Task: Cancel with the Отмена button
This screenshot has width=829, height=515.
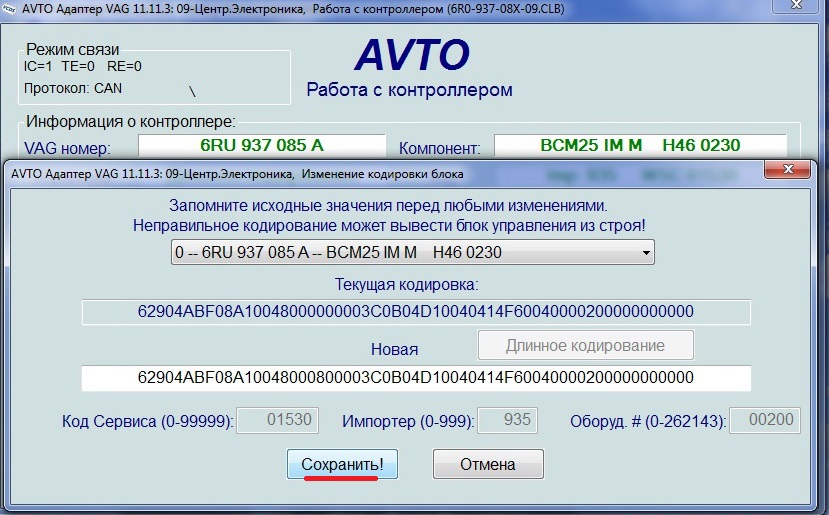Action: click(487, 464)
